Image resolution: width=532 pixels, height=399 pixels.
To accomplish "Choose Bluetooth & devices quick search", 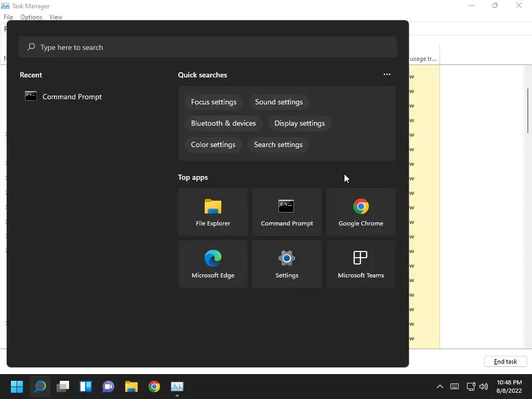I will 223,124.
